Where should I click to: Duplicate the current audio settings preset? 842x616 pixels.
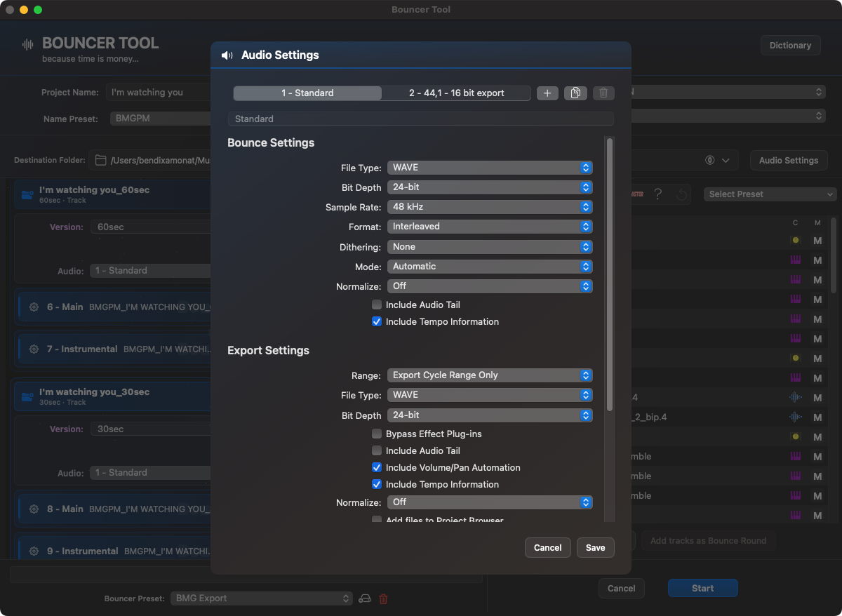click(575, 93)
